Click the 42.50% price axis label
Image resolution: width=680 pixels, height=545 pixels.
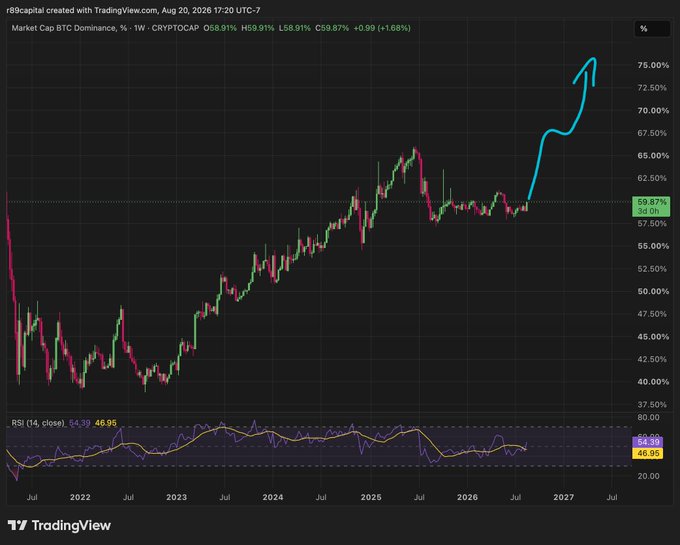tap(652, 359)
